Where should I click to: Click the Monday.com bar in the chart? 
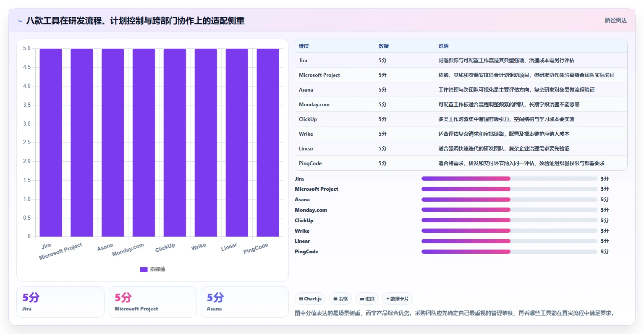[144, 142]
